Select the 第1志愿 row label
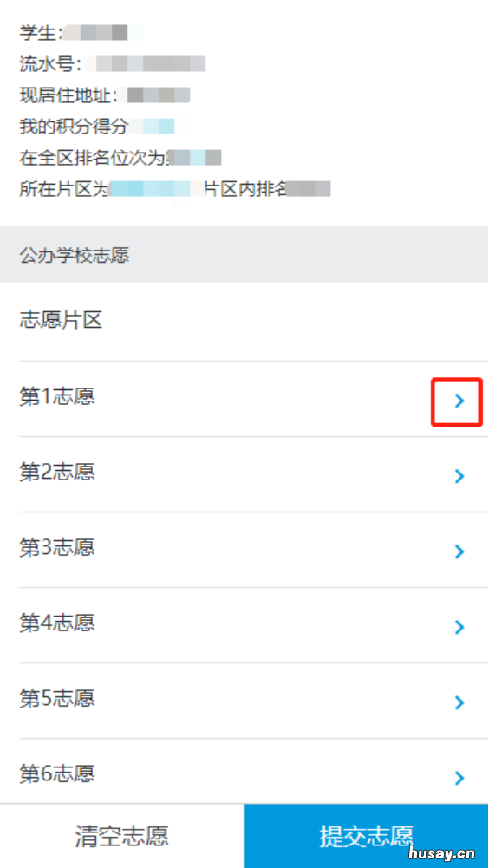The width and height of the screenshot is (488, 868). coord(57,396)
